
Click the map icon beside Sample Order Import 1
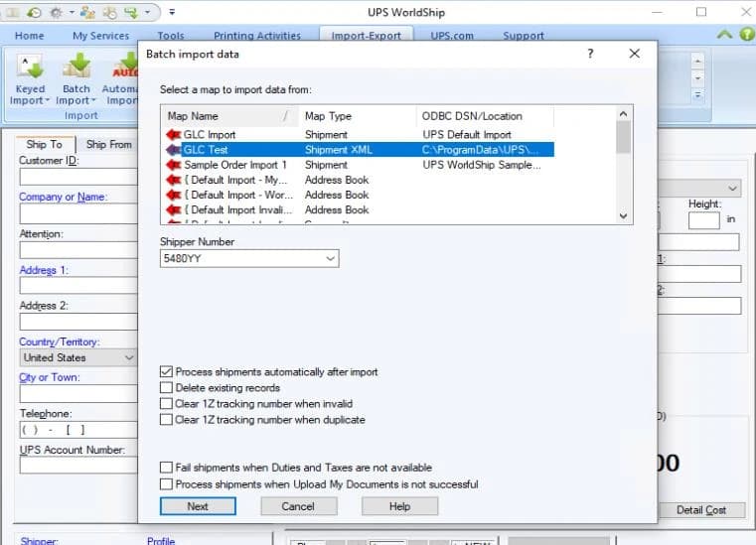pyautogui.click(x=173, y=165)
